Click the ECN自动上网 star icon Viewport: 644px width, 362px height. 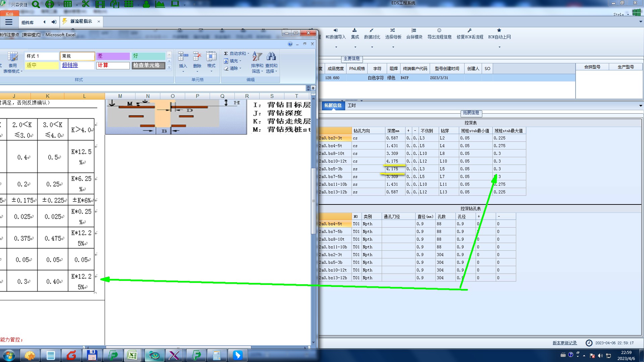click(x=499, y=31)
